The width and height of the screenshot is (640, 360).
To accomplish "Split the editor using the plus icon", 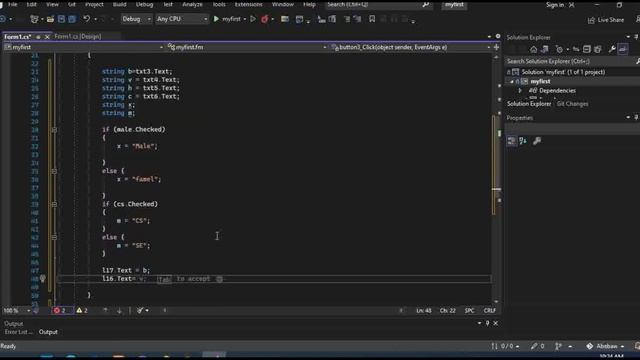I will (x=496, y=47).
